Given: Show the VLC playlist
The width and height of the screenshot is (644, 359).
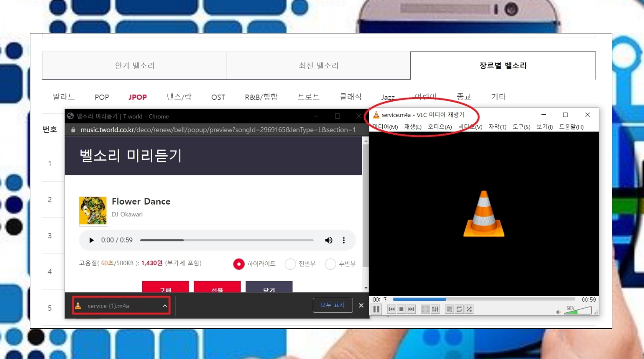Looking at the screenshot, I should (449, 309).
